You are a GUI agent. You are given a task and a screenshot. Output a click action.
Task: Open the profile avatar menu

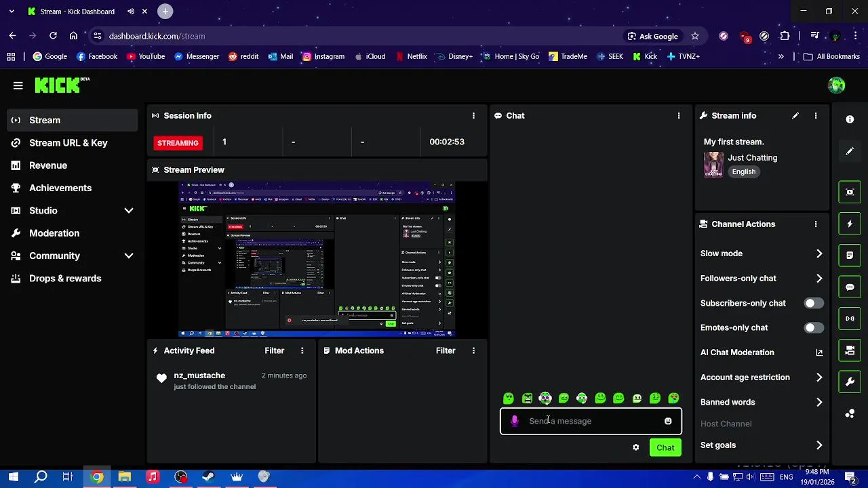[x=836, y=85]
